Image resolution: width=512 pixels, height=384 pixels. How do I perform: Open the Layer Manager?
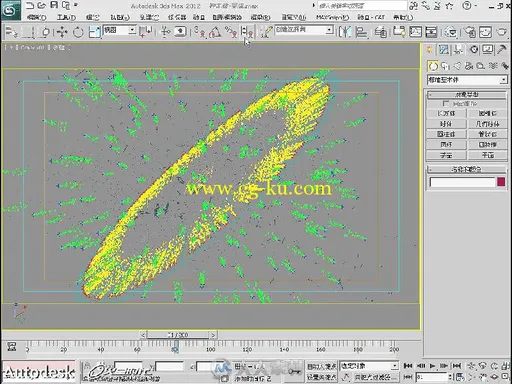point(380,32)
